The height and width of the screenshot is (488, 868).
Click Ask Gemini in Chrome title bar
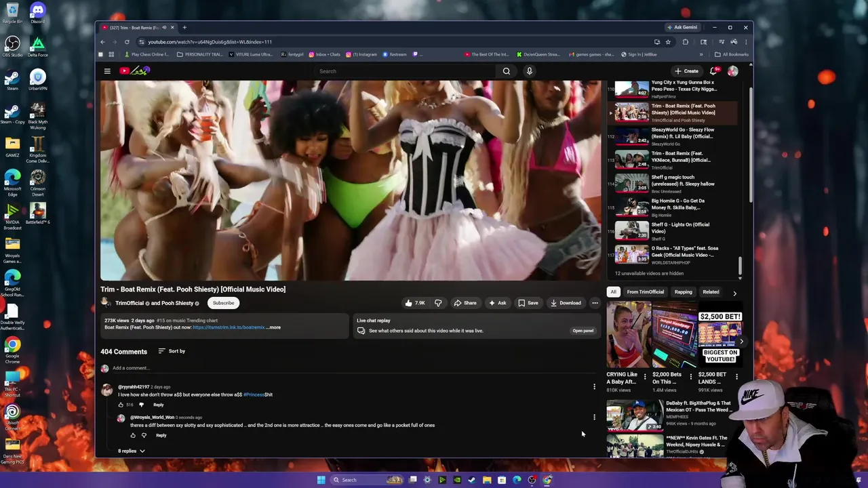click(x=682, y=28)
